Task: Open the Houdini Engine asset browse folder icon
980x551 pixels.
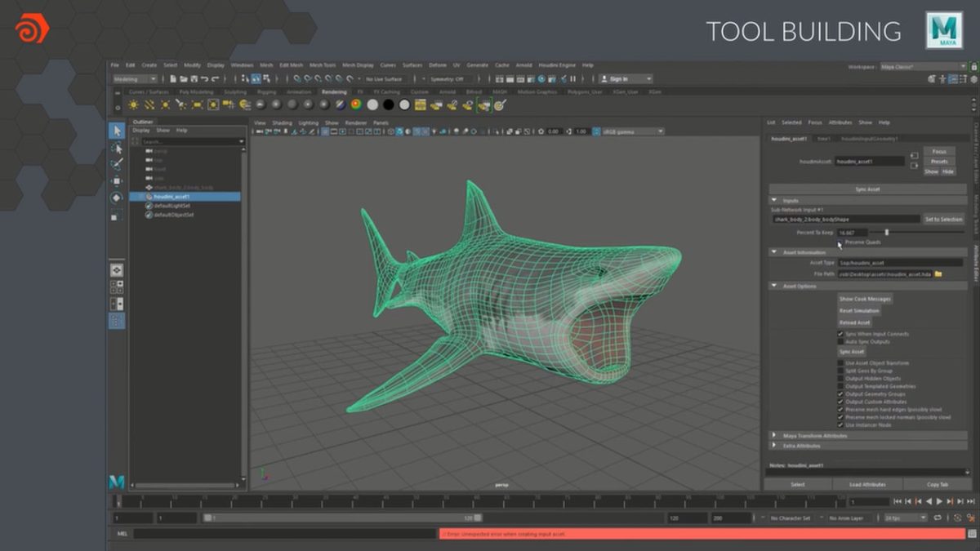Action: pos(938,274)
